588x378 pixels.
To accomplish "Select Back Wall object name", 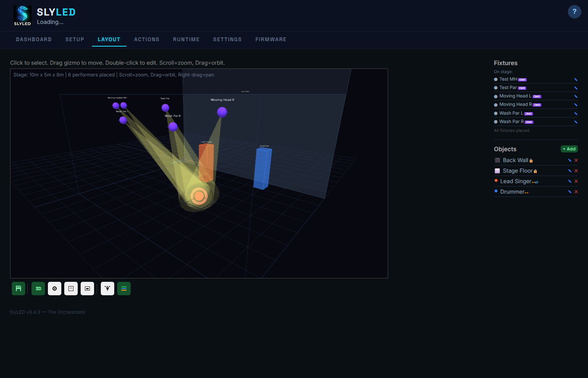I will 515,160.
